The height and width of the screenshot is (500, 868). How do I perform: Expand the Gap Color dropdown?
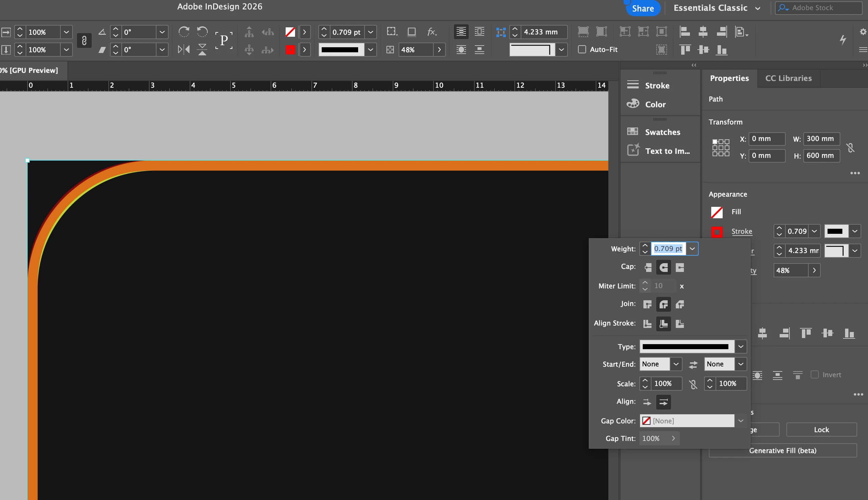741,421
